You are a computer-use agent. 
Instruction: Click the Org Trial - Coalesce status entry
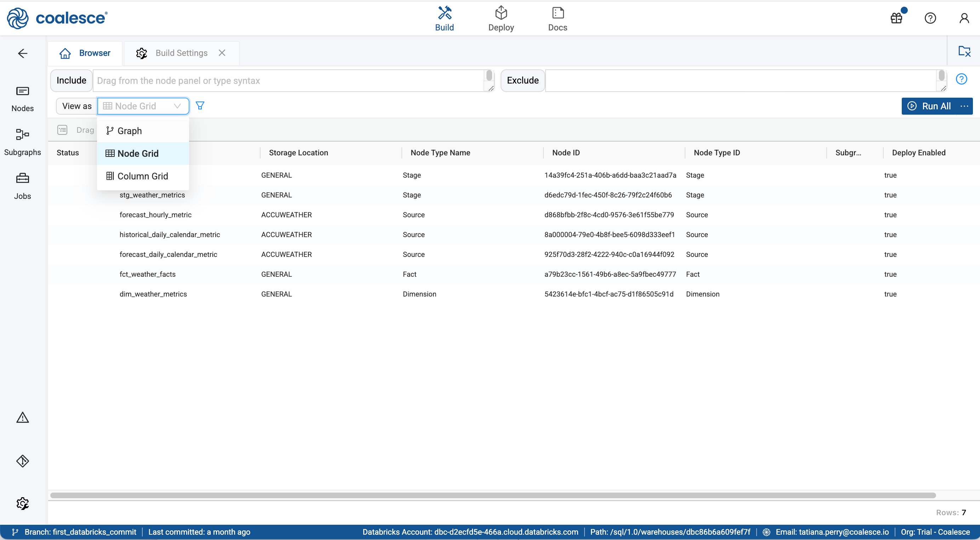(x=935, y=532)
